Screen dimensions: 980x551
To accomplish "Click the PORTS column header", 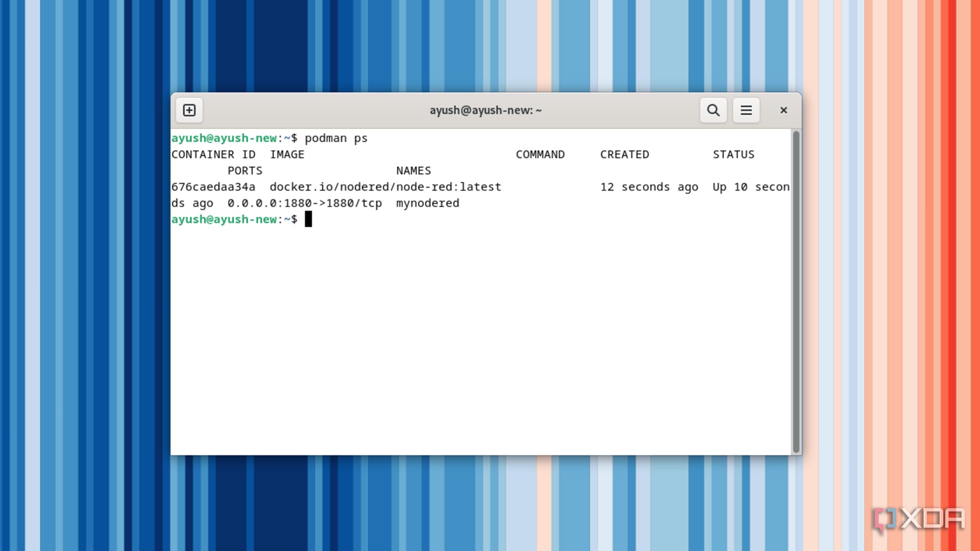I will point(245,171).
